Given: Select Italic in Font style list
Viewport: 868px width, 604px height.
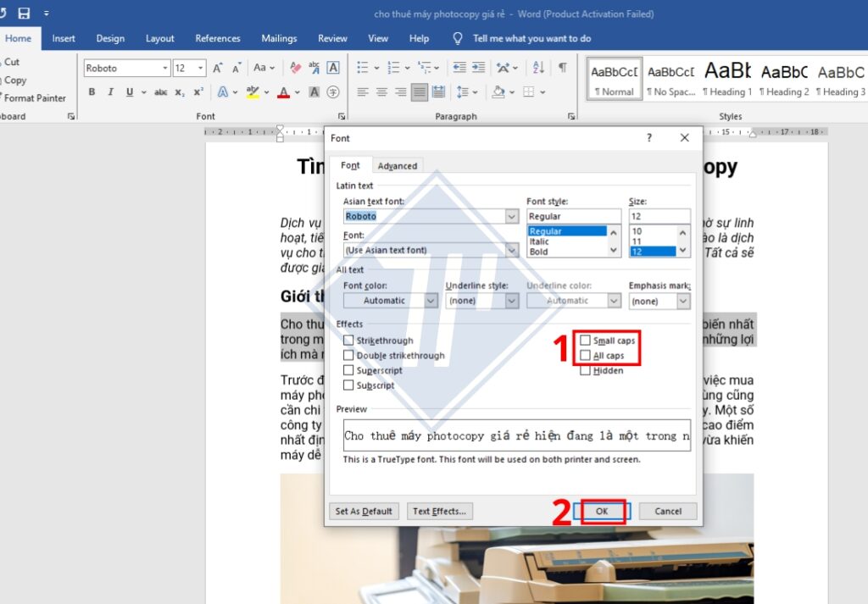Looking at the screenshot, I should [539, 241].
